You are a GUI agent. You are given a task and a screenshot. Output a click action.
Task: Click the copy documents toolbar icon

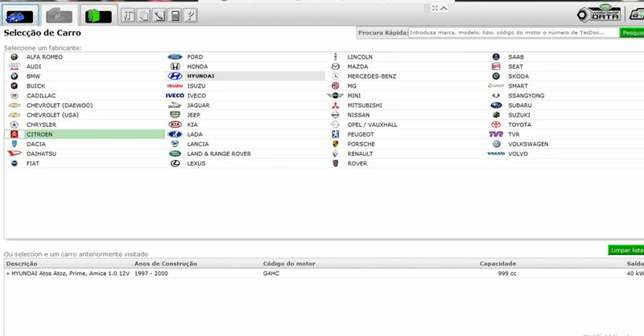pyautogui.click(x=144, y=15)
